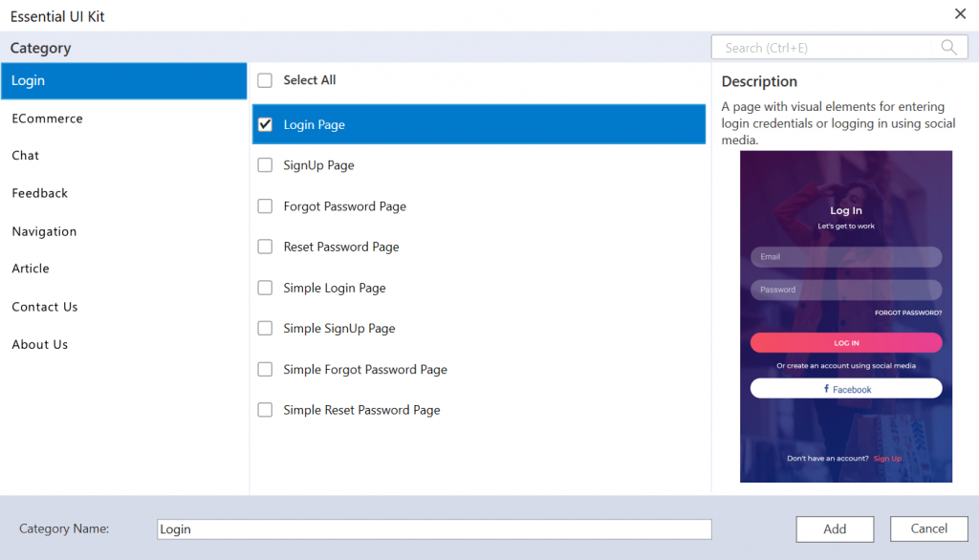Screen dimensions: 979x560
Task: Check the Simple Login Page checkbox
Action: (265, 288)
